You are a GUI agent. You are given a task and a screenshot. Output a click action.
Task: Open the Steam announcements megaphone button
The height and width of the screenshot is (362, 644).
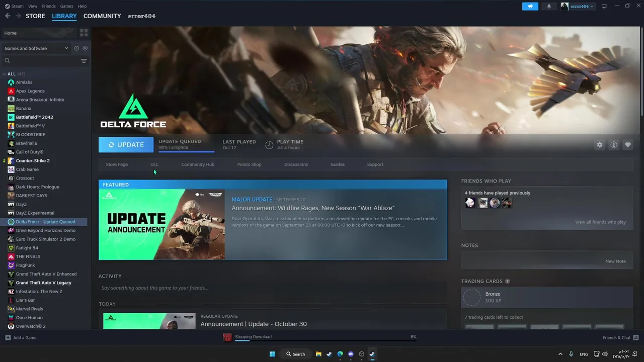click(x=530, y=6)
